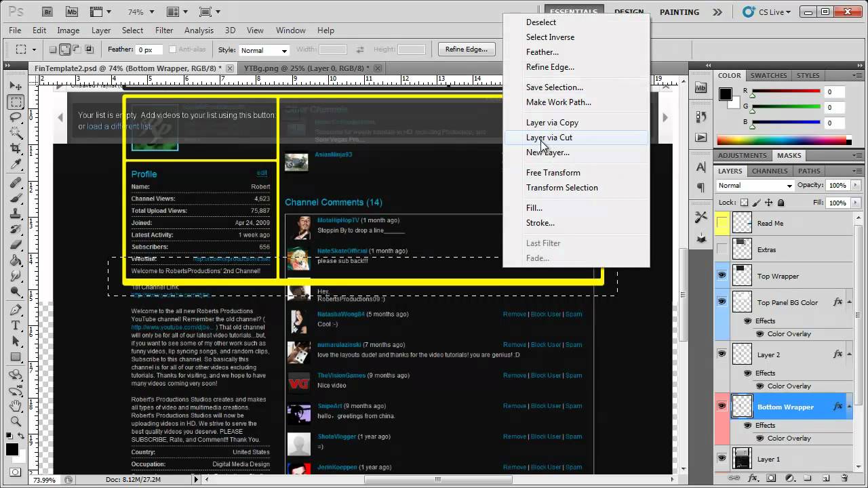Collapse Layer 2 effects list
Screen dimensions: 868x488
[849, 354]
